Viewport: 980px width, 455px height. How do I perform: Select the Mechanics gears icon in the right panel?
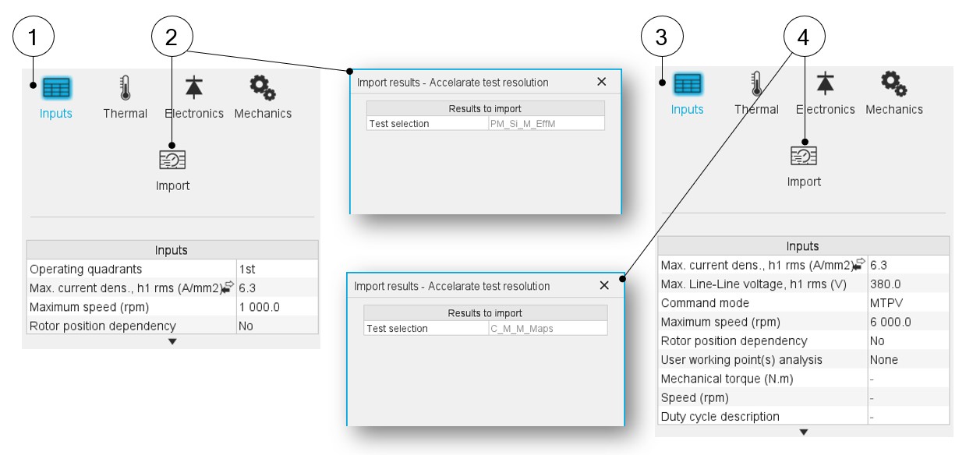pyautogui.click(x=893, y=83)
